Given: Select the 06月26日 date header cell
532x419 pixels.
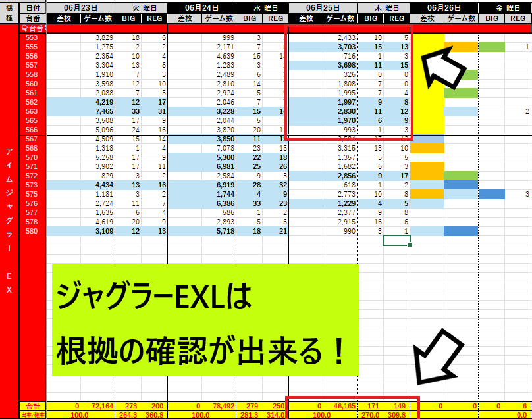Looking at the screenshot, I should point(444,8).
